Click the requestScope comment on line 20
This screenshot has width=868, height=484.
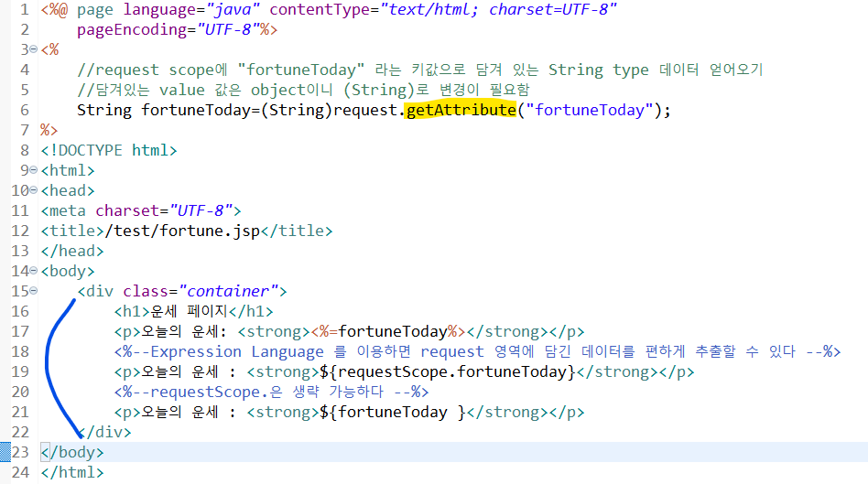click(x=271, y=393)
